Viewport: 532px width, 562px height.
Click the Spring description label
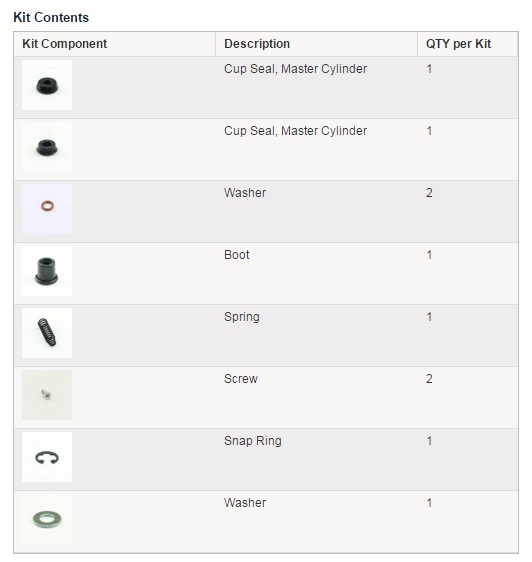click(x=242, y=317)
